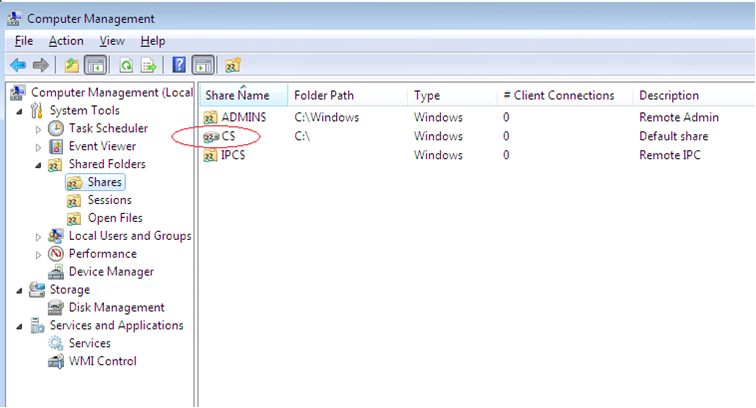Select the IPC$ share icon

click(210, 155)
